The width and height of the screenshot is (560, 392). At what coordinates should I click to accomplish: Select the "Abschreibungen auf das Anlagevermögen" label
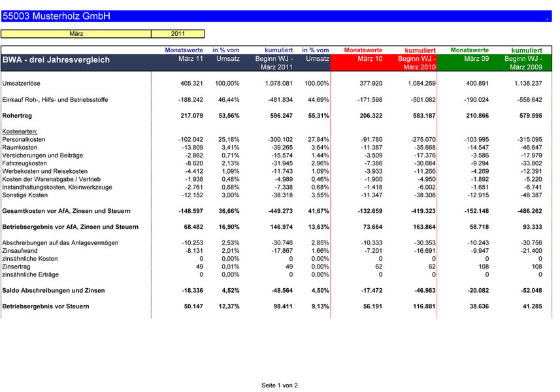pos(60,243)
